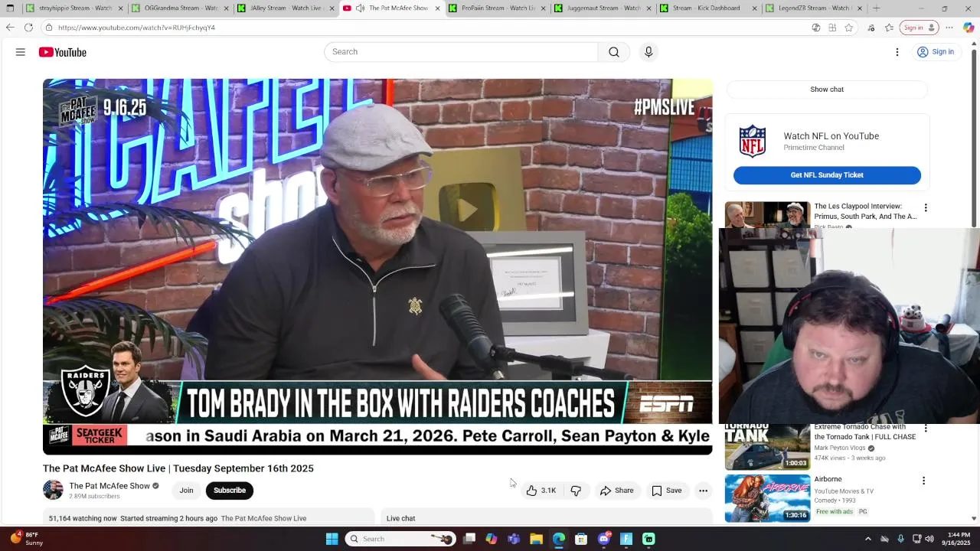Open Les Claypool Interview video title
The width and height of the screenshot is (980, 551).
point(865,211)
